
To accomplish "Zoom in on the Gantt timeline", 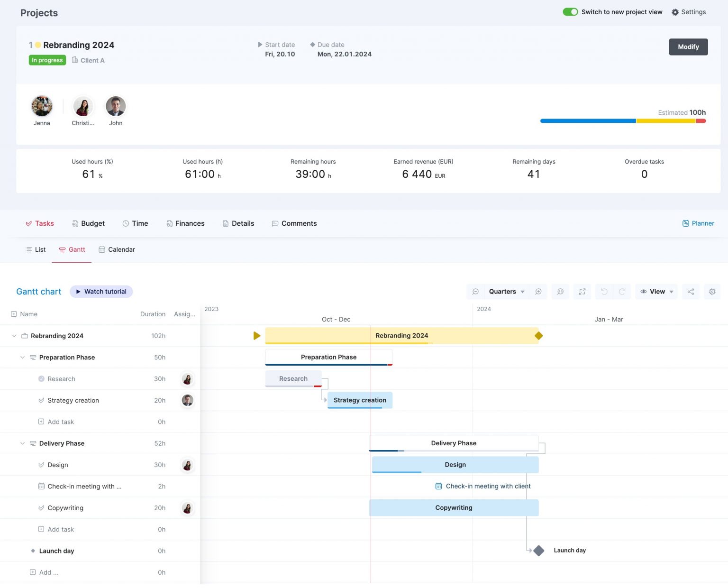I will [538, 292].
